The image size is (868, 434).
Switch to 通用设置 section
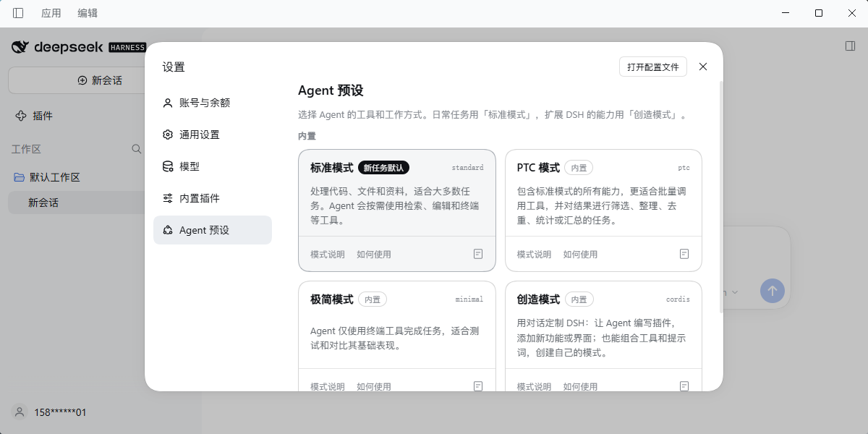(x=213, y=135)
